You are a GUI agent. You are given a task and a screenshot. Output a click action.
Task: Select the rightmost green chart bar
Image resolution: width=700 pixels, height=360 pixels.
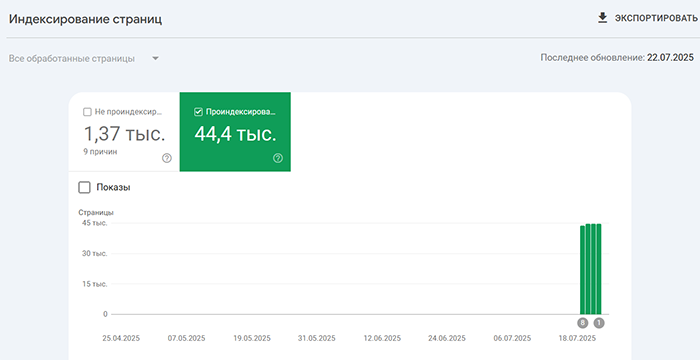[x=599, y=269]
